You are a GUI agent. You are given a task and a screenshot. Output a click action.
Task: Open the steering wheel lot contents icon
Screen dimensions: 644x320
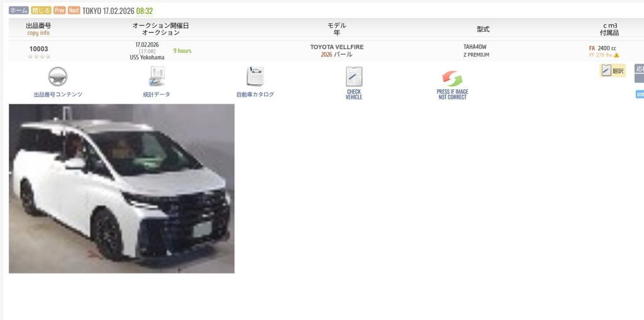[58, 77]
